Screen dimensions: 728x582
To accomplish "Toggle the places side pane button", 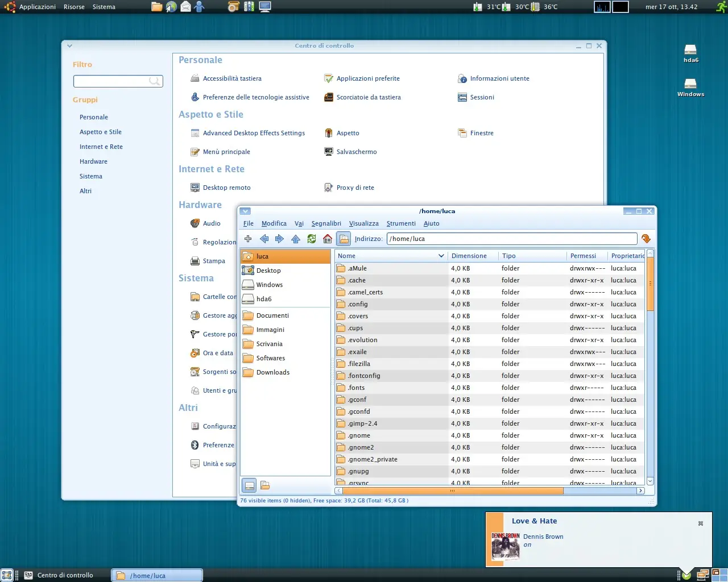I will click(x=249, y=485).
